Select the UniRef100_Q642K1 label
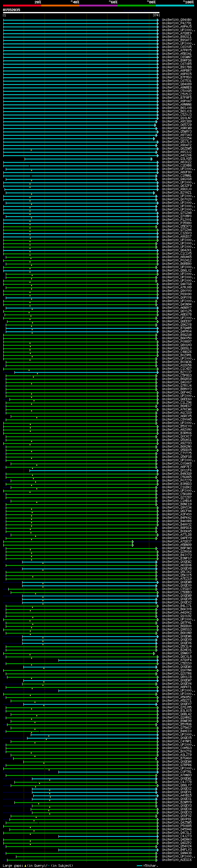The height and width of the screenshot is (868, 197). (x=177, y=250)
